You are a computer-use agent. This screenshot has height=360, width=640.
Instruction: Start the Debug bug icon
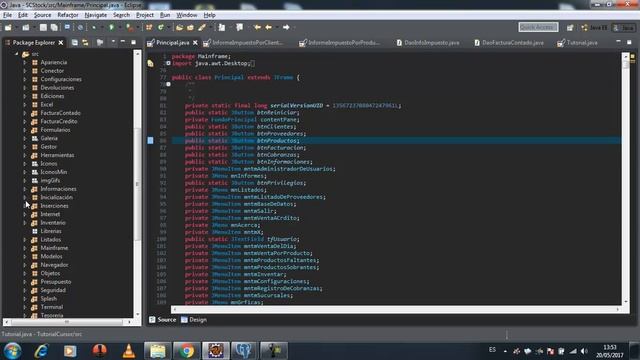point(94,27)
